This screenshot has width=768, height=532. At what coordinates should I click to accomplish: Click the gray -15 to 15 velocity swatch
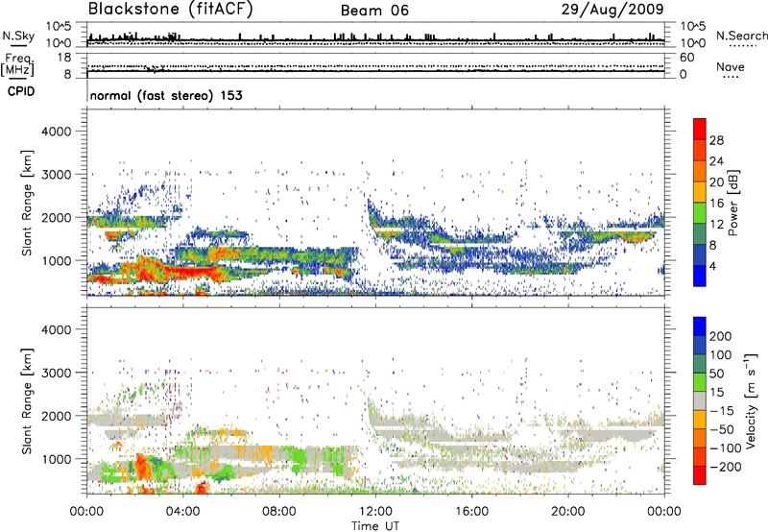click(x=700, y=400)
